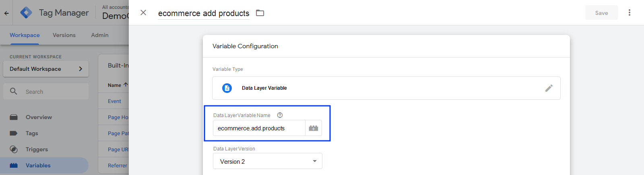The image size is (644, 175).
Task: Close the variable editor panel
Action: [143, 13]
